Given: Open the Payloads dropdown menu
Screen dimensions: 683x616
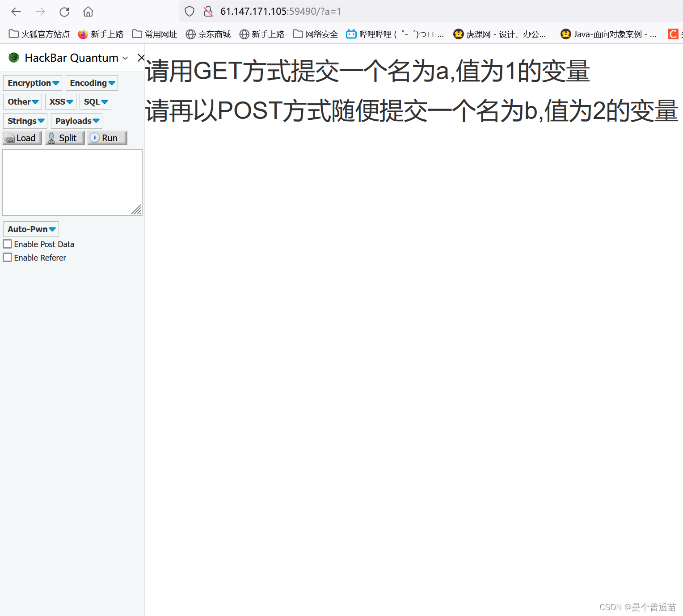Looking at the screenshot, I should click(76, 121).
